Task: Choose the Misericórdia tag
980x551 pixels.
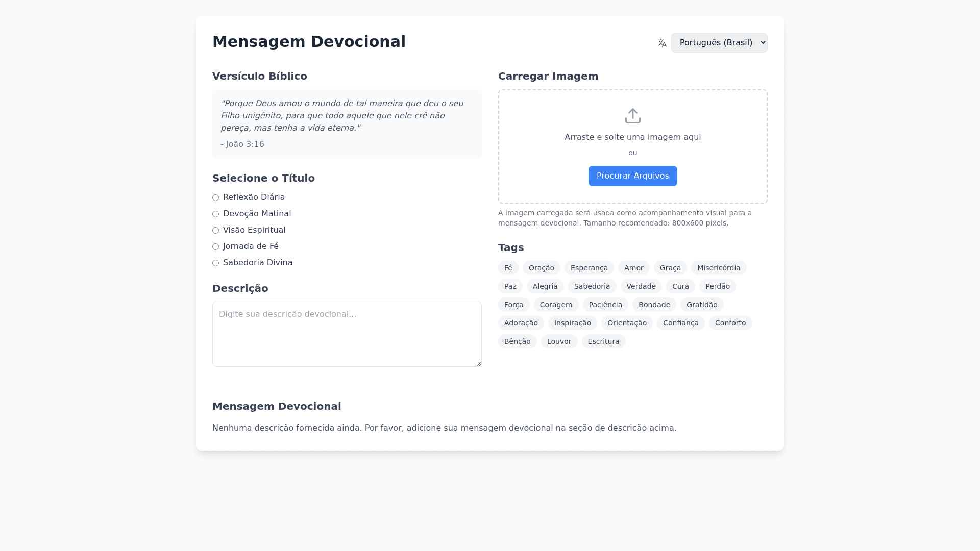Action: (718, 268)
